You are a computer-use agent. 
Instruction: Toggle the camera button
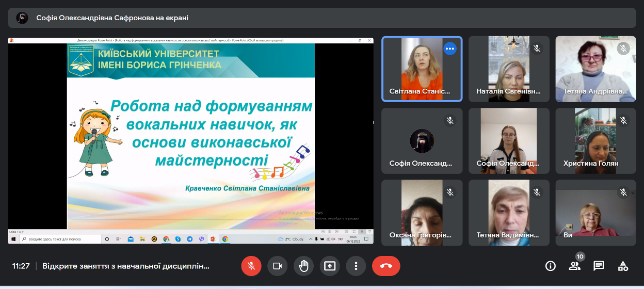[277, 266]
